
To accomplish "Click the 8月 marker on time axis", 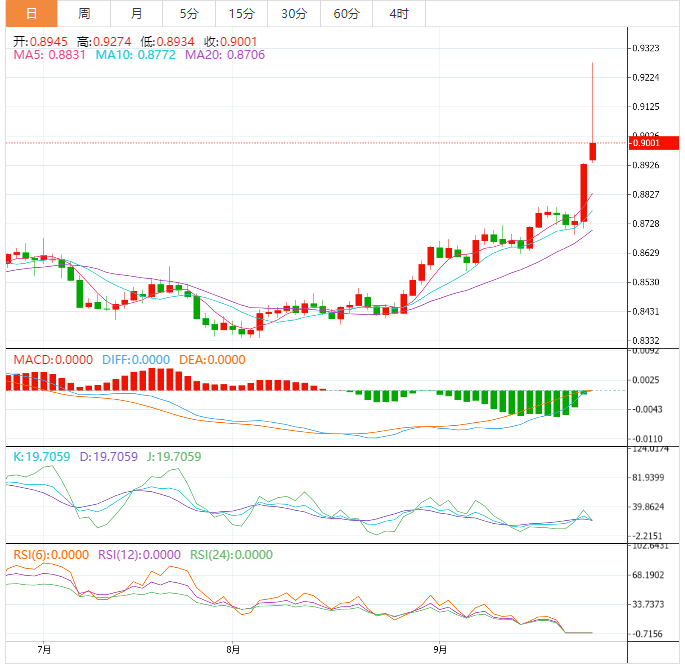I will [x=233, y=647].
